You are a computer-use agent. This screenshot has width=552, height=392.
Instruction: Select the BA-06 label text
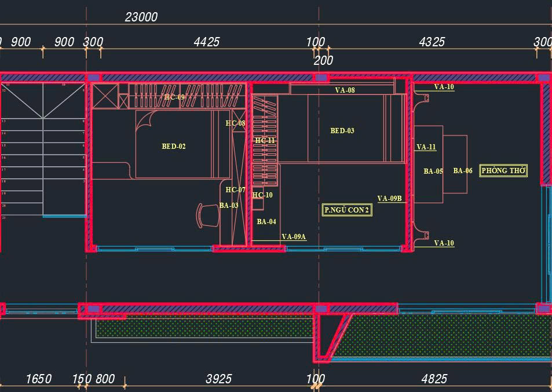coord(463,171)
